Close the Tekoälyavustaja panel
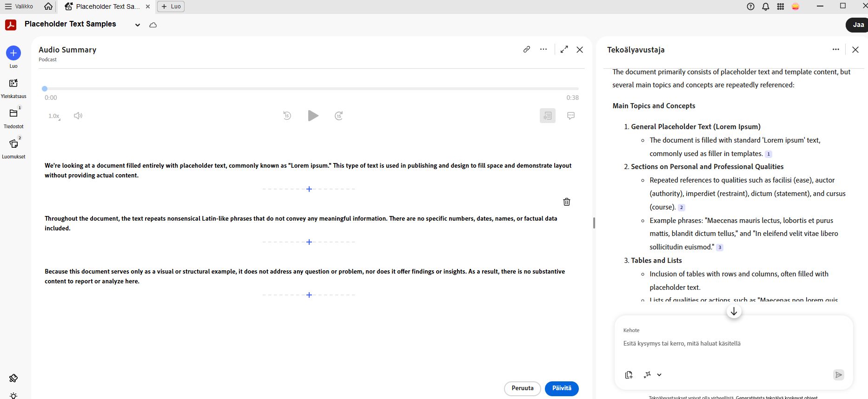This screenshot has height=399, width=868. [x=855, y=50]
